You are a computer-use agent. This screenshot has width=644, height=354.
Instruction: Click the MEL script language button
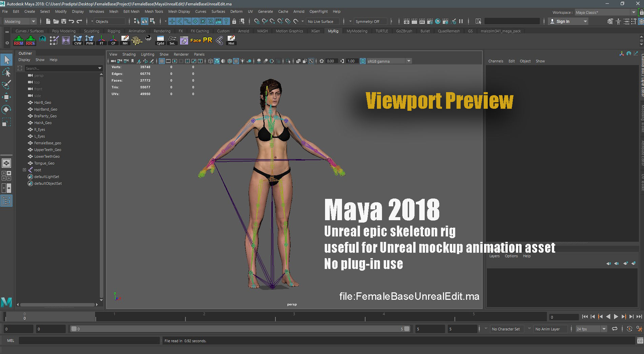pos(11,341)
